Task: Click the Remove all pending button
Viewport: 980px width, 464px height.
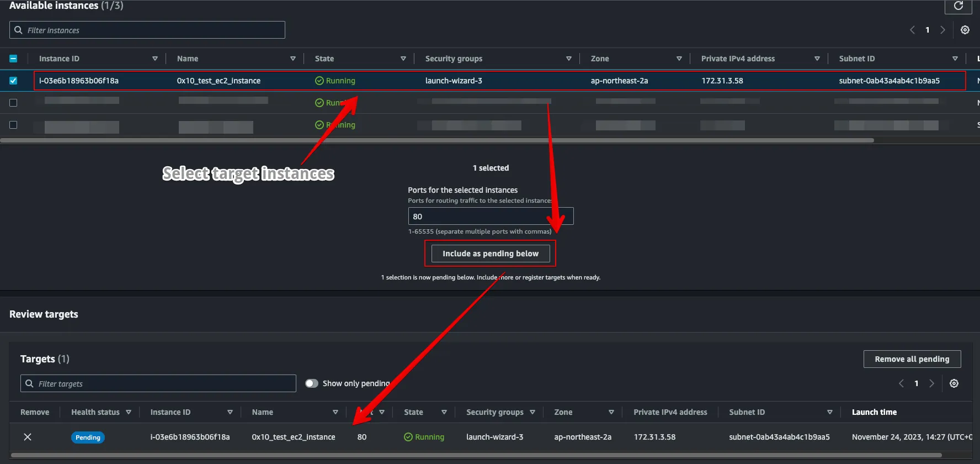Action: 912,359
